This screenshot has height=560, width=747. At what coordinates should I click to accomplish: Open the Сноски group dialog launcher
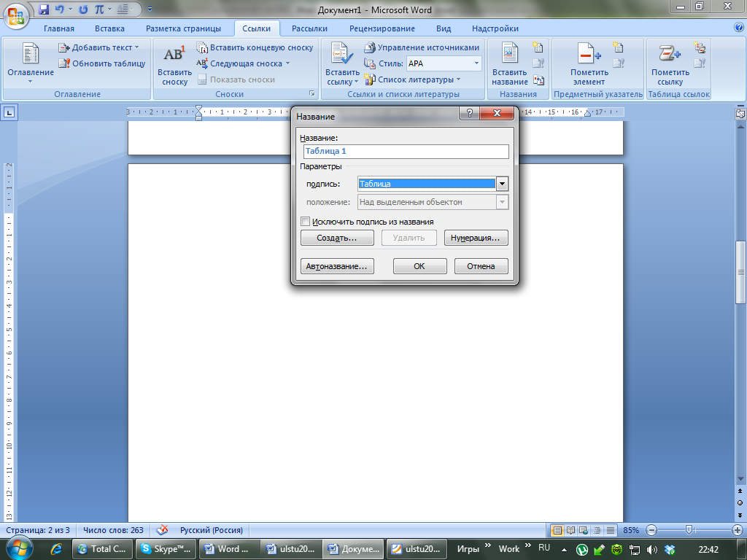(312, 94)
